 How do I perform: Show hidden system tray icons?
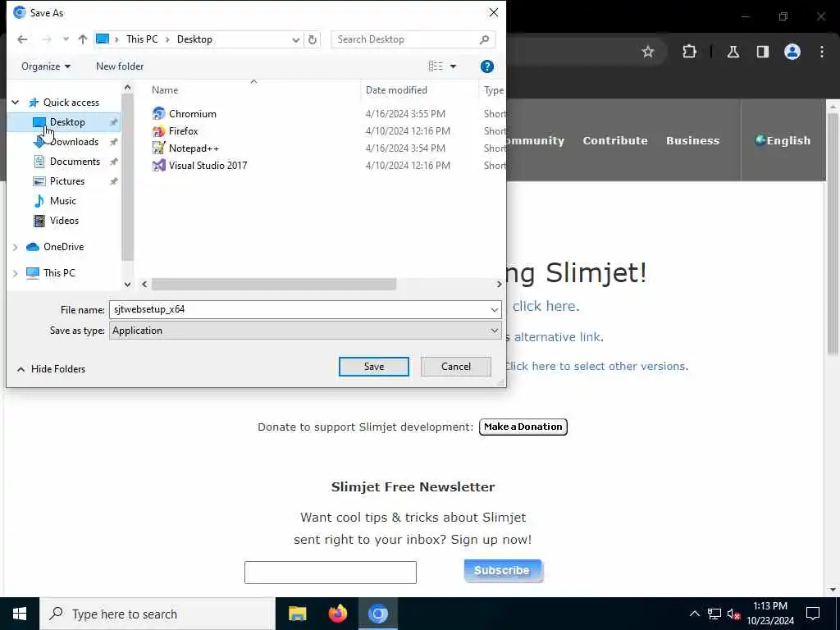tap(694, 614)
